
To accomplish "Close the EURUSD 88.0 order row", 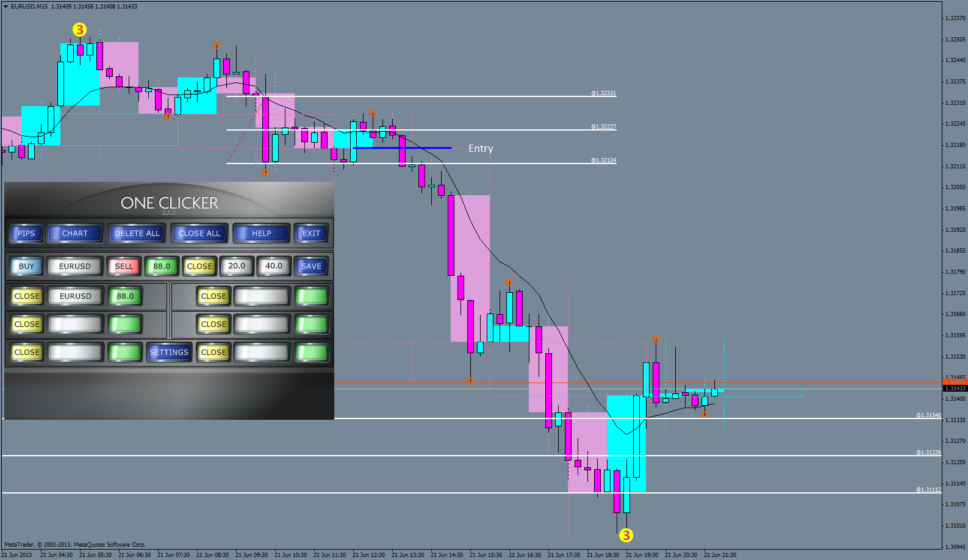I will click(27, 296).
